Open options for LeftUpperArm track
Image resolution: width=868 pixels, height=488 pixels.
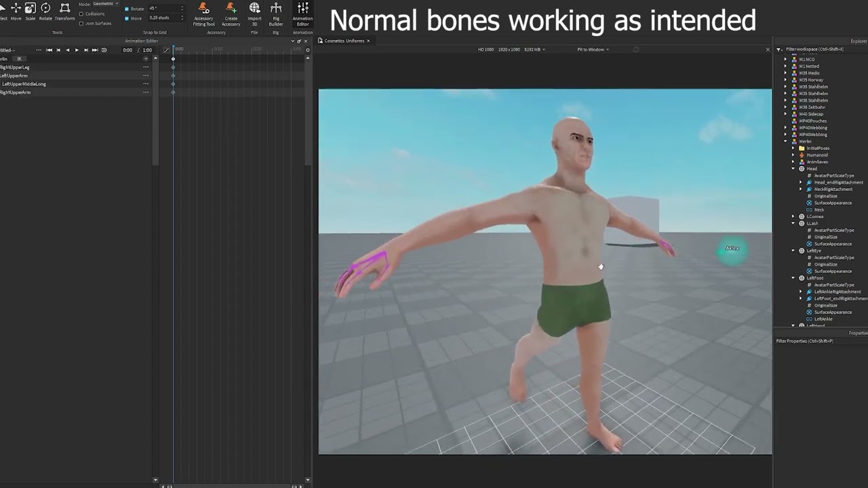[146, 75]
